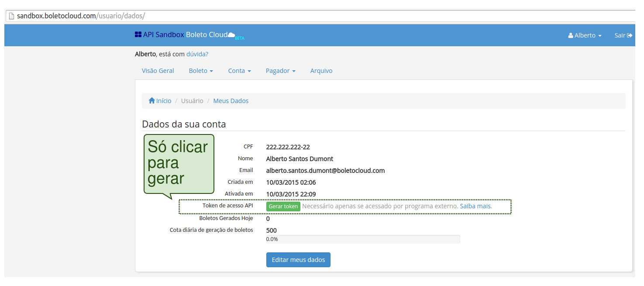Expand the Boleto dropdown menu
The height and width of the screenshot is (286, 644).
point(201,71)
